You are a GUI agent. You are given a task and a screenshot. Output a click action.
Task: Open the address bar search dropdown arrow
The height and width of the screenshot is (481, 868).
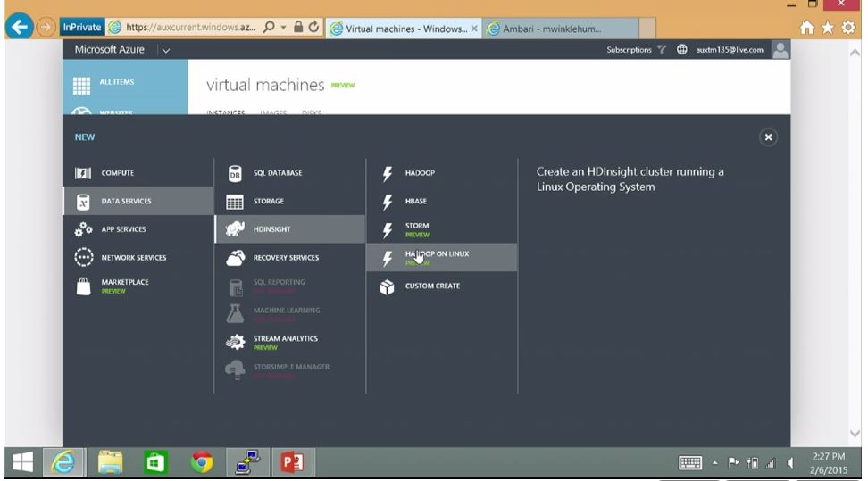tap(283, 28)
